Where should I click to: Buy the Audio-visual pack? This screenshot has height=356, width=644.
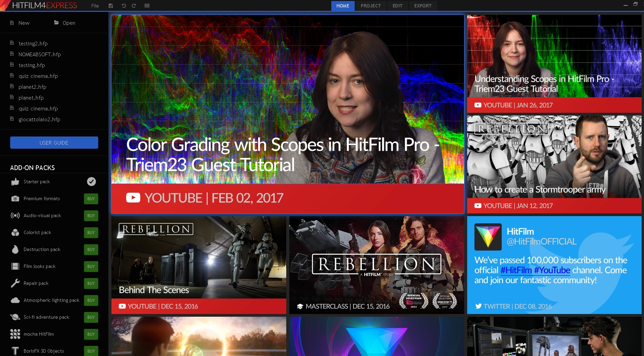tap(91, 216)
